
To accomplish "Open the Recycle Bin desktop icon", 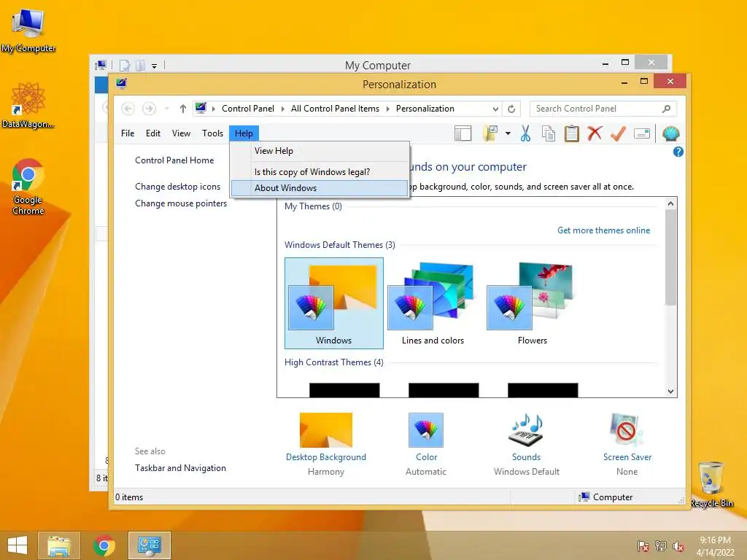I will coord(712,484).
